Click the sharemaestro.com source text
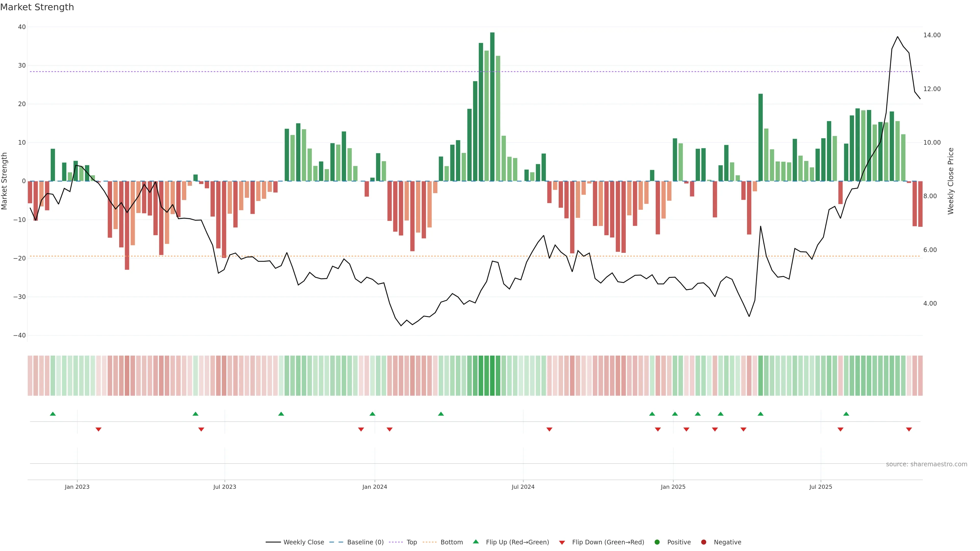Screen dimensions: 980x551 tap(926, 464)
